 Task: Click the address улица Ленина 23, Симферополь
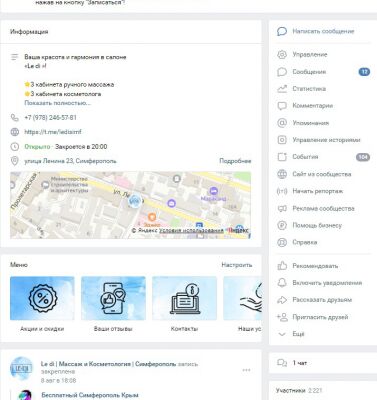click(x=70, y=161)
